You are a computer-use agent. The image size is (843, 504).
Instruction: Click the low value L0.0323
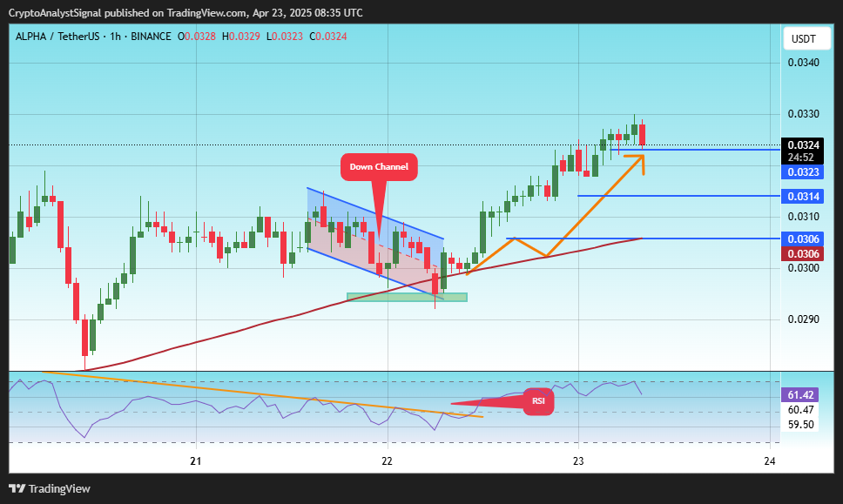point(285,37)
